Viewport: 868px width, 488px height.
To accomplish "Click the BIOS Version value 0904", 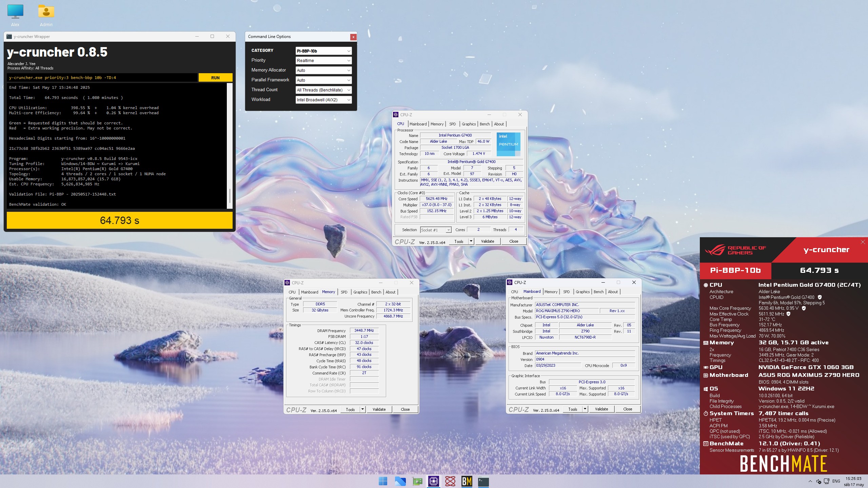I will point(585,359).
